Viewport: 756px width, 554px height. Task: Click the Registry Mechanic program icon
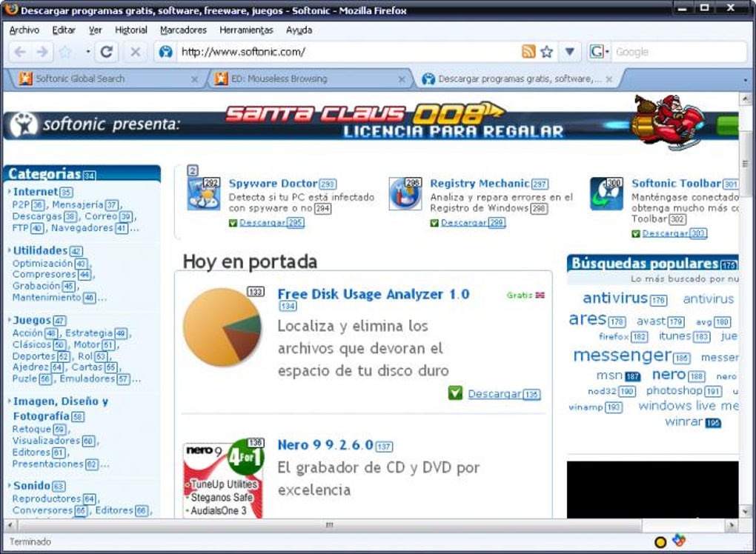(405, 194)
